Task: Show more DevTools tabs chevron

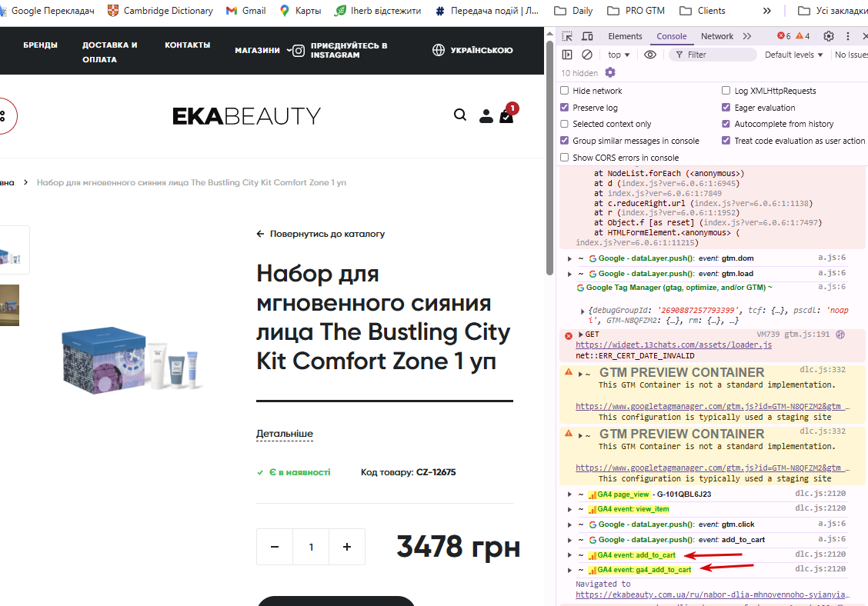Action: 747,36
